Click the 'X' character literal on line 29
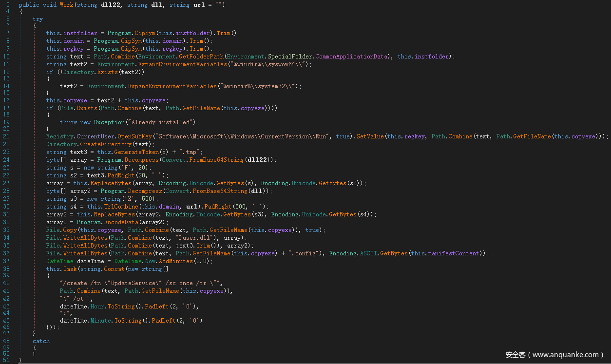Viewport: 611px width, 364px height. [133, 199]
